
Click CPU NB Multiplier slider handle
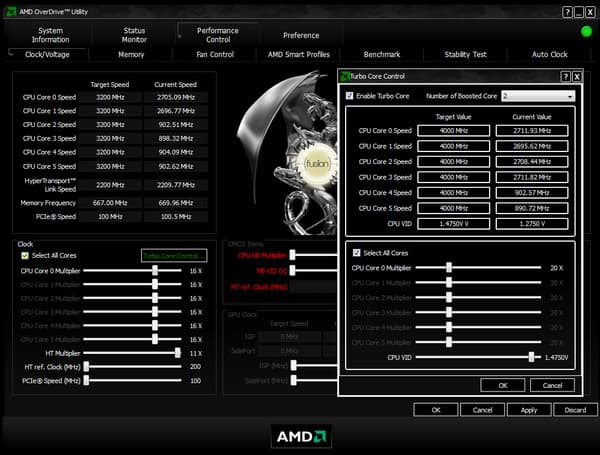pos(292,255)
